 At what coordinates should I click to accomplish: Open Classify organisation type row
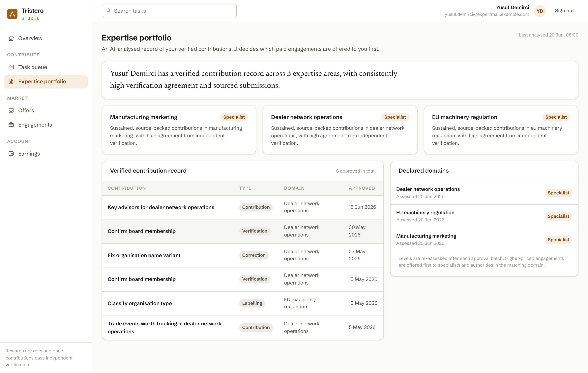click(243, 303)
